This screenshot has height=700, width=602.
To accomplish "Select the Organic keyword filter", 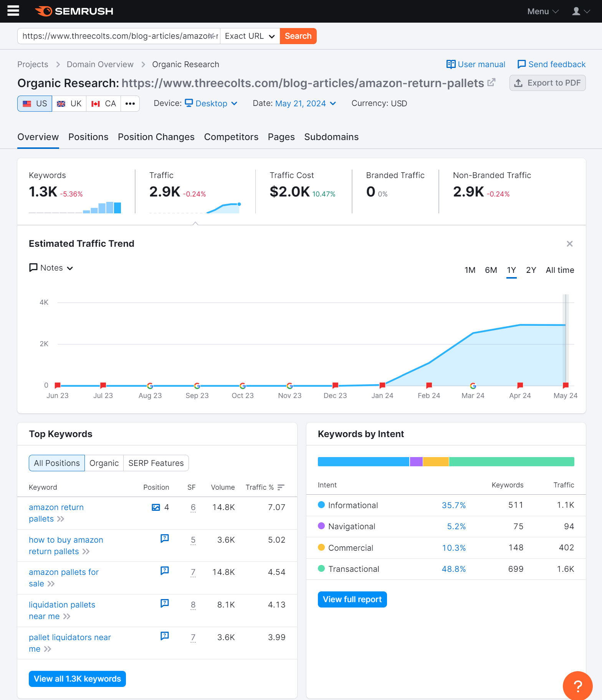I will click(x=104, y=463).
